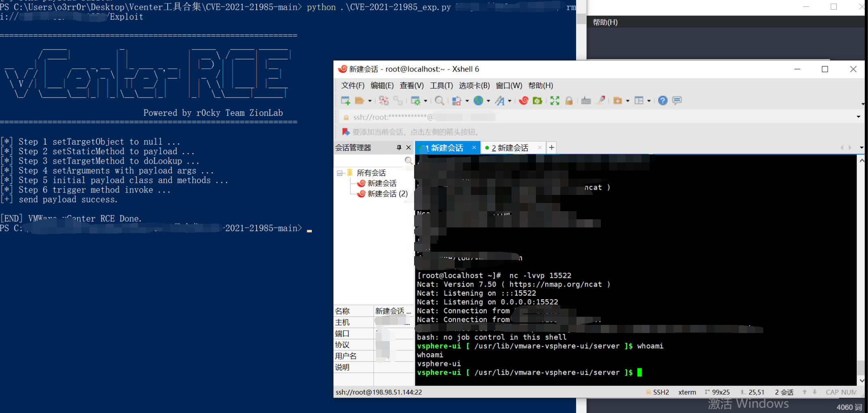
Task: Expand the Font dropdown arrow
Action: (510, 101)
